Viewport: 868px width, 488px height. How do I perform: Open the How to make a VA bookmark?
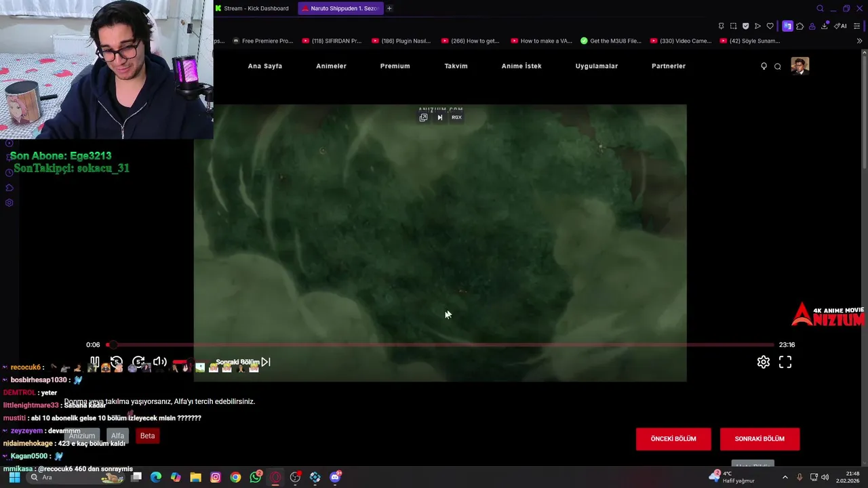tap(541, 41)
